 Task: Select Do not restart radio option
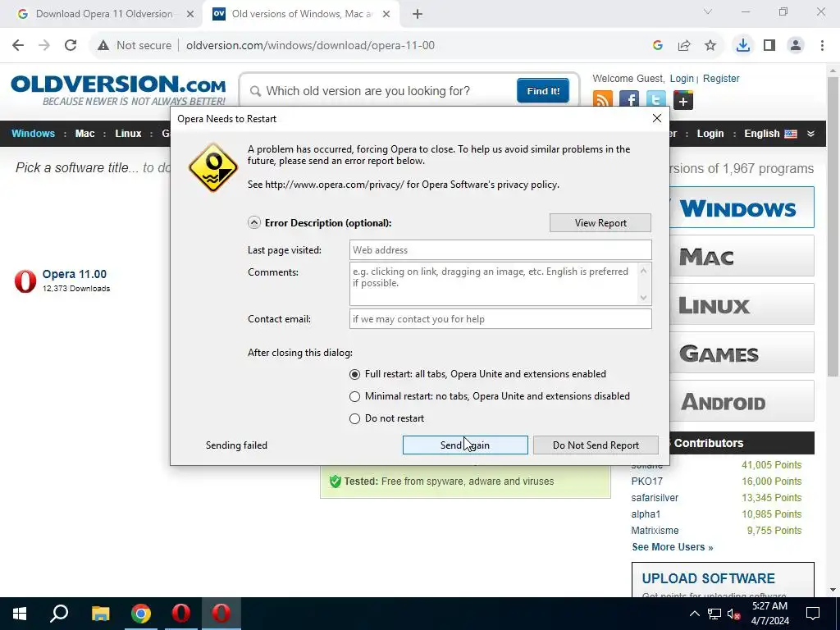point(354,418)
